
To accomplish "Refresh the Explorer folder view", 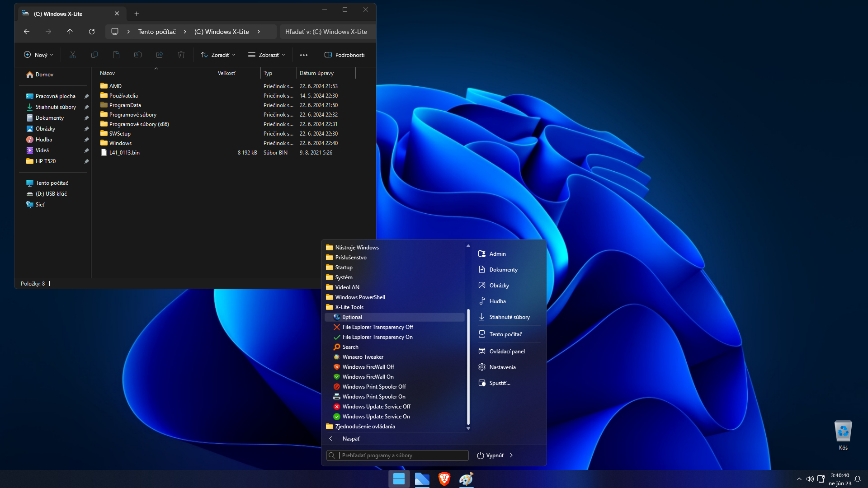I will coord(92,32).
